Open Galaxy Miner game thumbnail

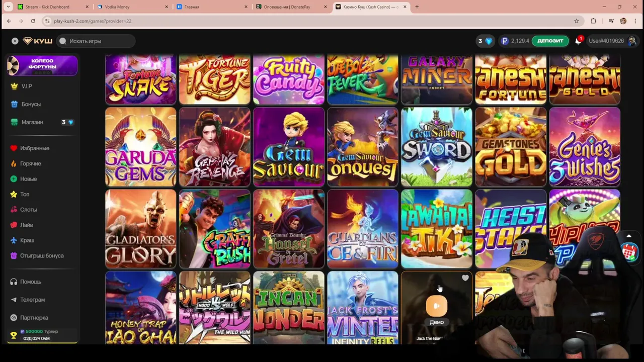tap(437, 80)
